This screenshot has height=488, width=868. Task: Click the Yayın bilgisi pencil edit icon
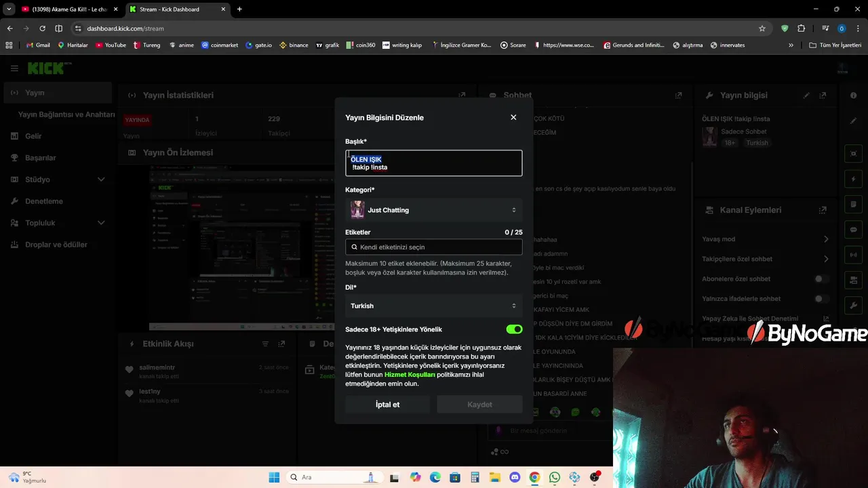[x=806, y=96]
